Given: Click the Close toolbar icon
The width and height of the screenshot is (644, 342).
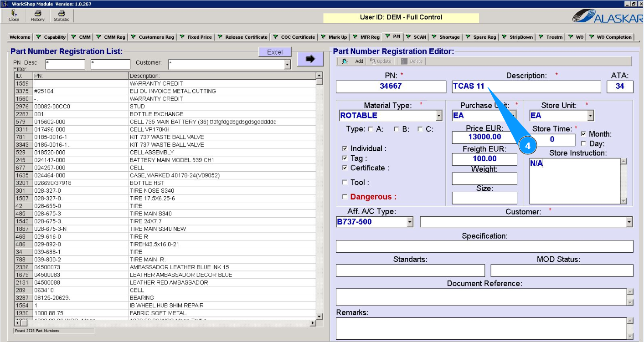Looking at the screenshot, I should coord(14,14).
